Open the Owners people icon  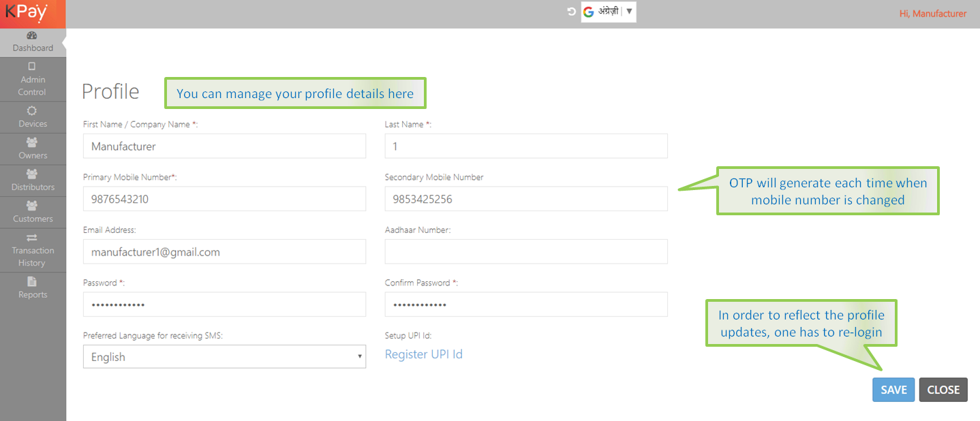tap(32, 143)
